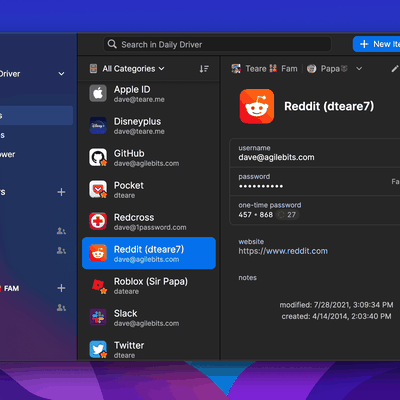The width and height of the screenshot is (400, 400).
Task: Click the Teare Fam account label
Action: pos(271,69)
